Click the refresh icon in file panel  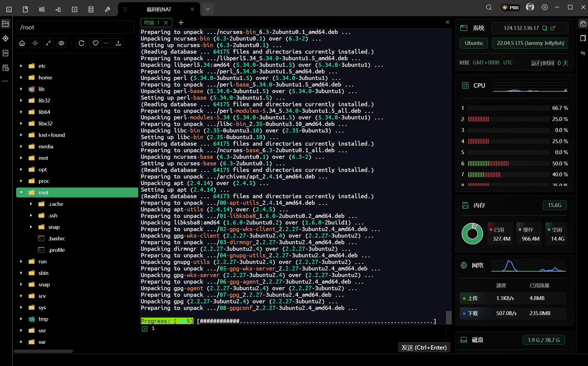coord(81,43)
